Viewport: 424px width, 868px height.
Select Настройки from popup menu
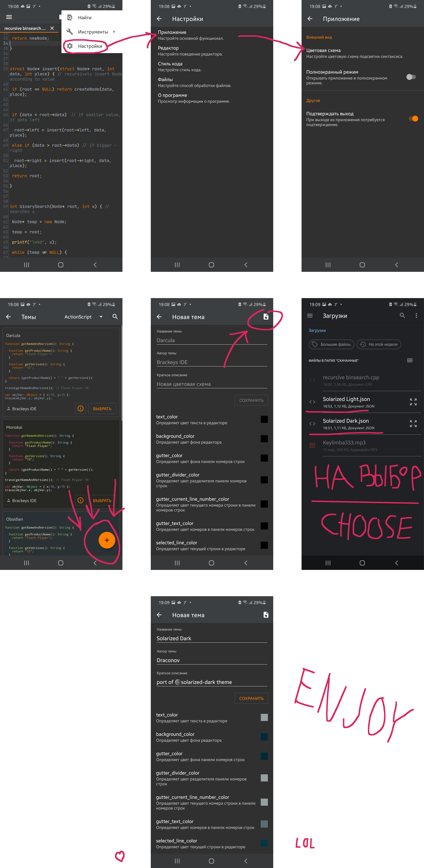coord(90,46)
